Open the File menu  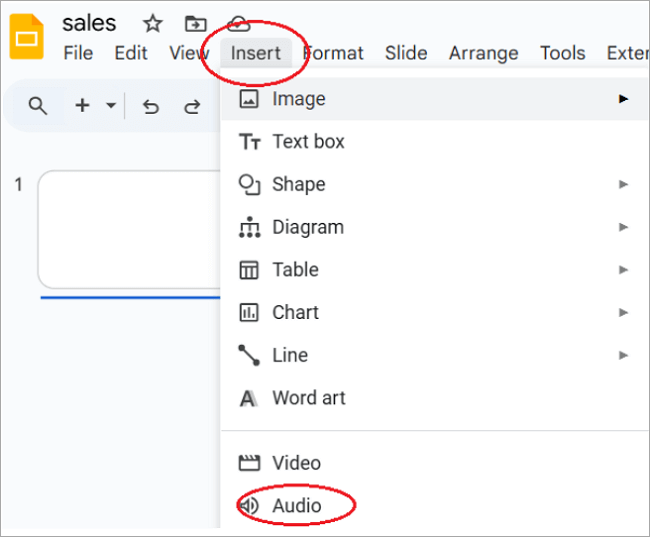78,53
